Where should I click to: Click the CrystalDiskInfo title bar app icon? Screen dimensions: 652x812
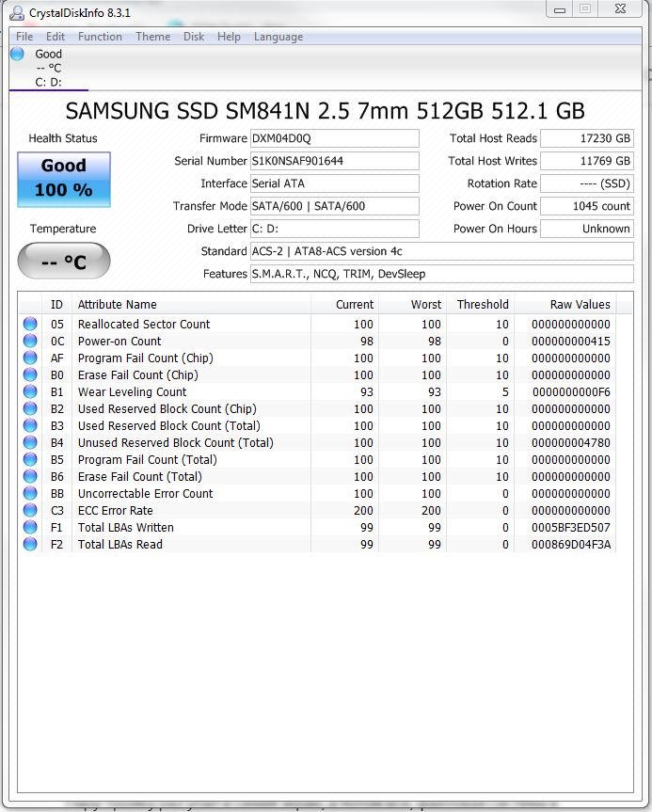(x=17, y=12)
